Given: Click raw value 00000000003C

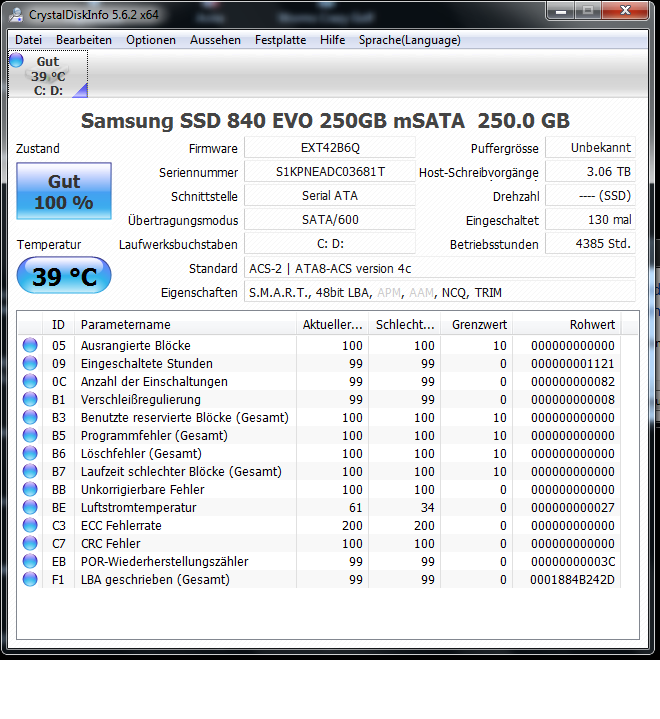Looking at the screenshot, I should click(572, 562).
